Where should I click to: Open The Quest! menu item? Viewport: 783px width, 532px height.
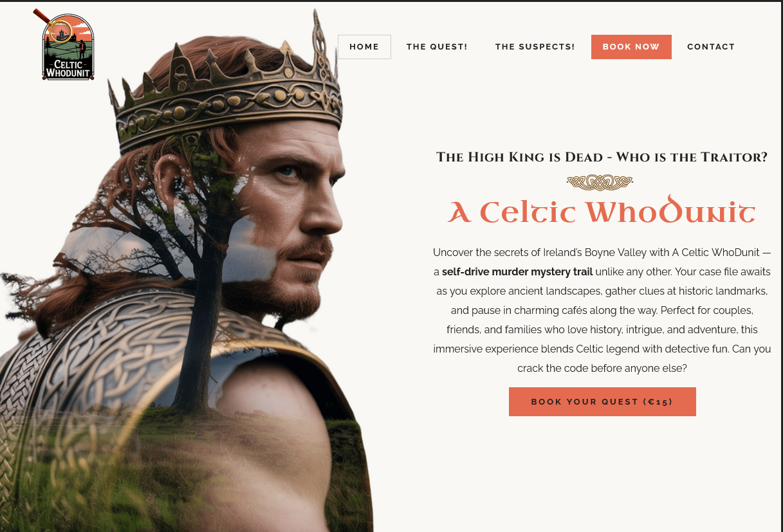pyautogui.click(x=437, y=47)
